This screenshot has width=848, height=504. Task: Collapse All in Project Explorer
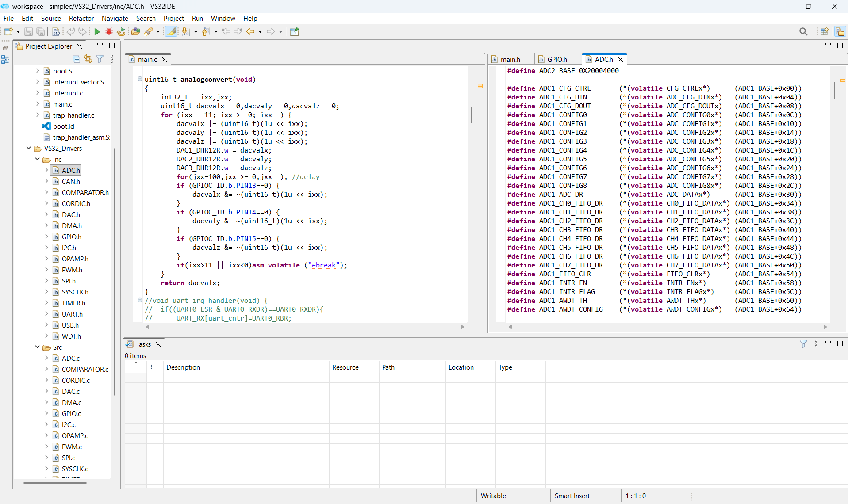76,59
